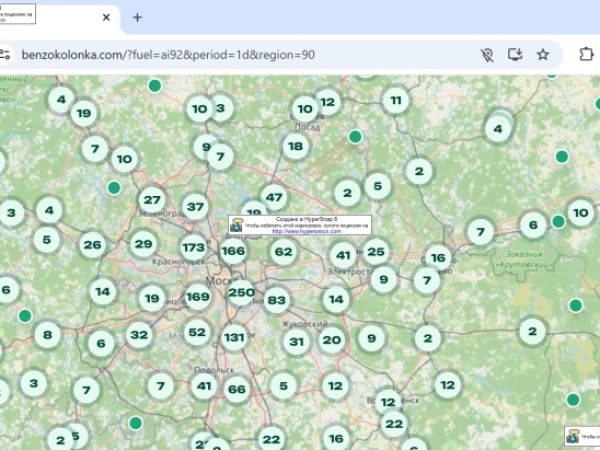
Task: Click the 47 cluster marker
Action: 274,197
